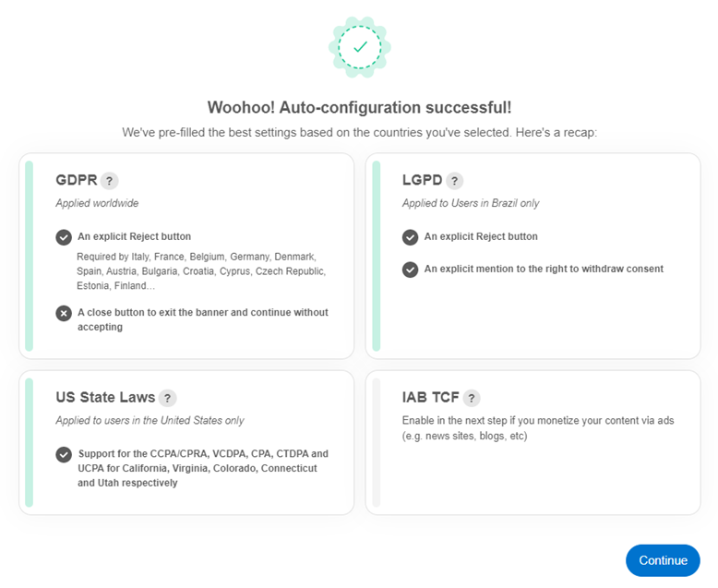Click 'Applied to Users in Brazil only' text
This screenshot has height=588, width=718.
pyautogui.click(x=471, y=203)
